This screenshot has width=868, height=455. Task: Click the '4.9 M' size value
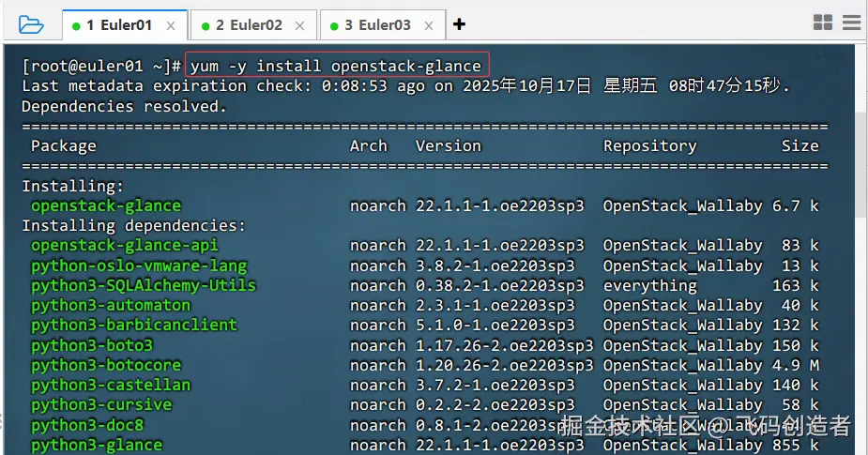(x=796, y=365)
